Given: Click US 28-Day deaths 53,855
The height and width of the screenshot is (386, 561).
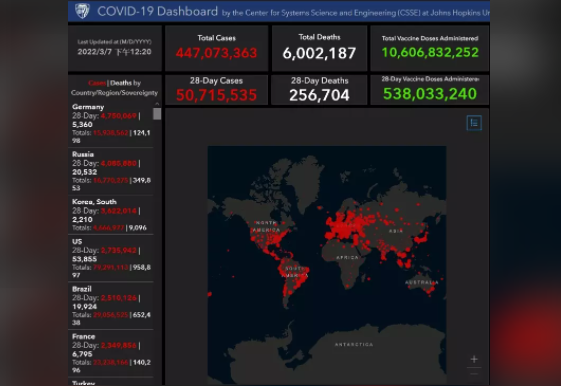Looking at the screenshot, I should click(x=84, y=259).
